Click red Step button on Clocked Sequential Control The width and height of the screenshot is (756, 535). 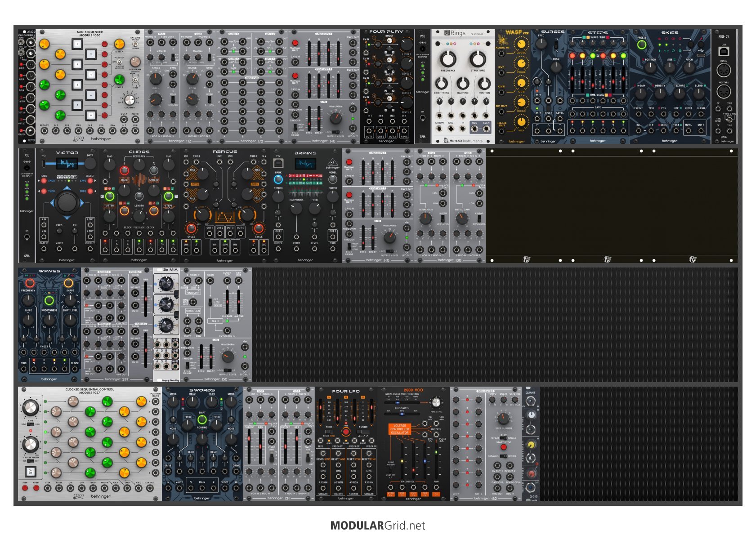point(25,488)
